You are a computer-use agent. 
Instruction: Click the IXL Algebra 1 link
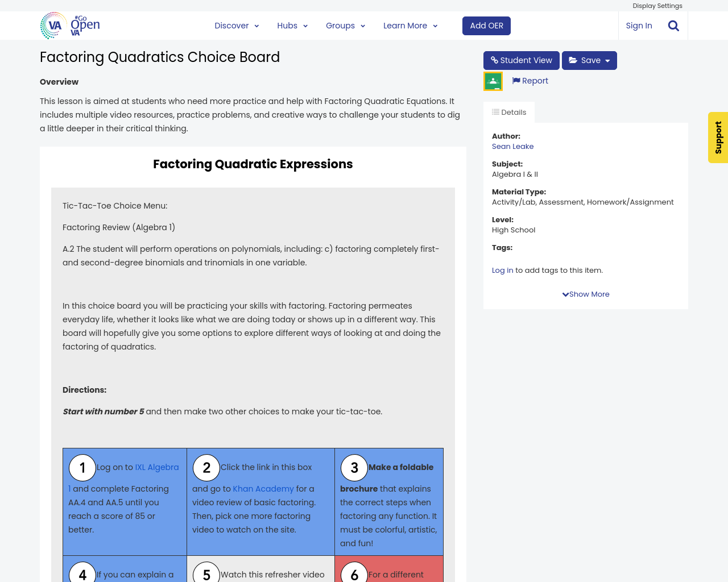click(156, 467)
